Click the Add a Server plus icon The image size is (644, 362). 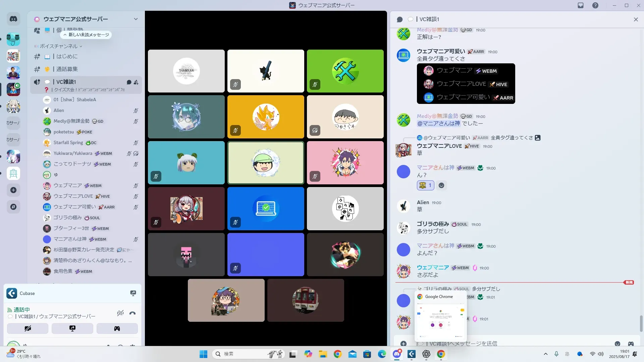tap(13, 190)
